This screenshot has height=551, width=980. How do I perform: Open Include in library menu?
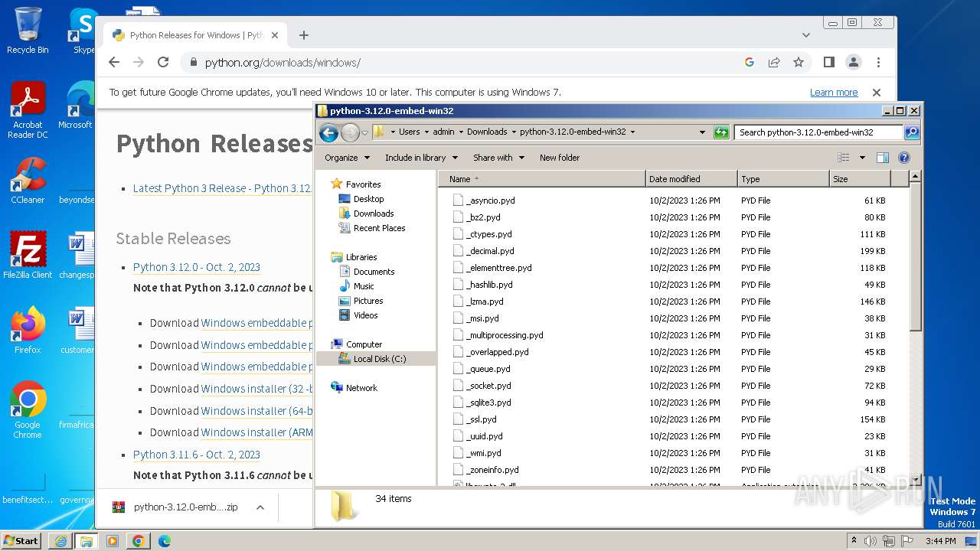click(x=421, y=158)
